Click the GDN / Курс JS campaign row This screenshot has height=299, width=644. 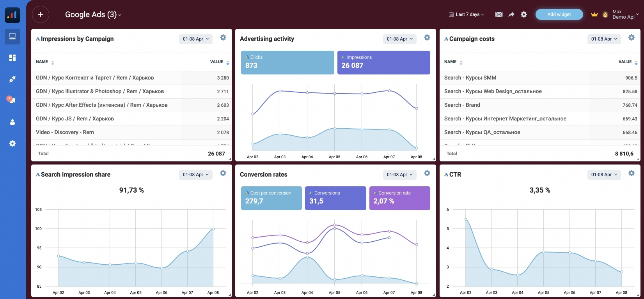pos(106,119)
